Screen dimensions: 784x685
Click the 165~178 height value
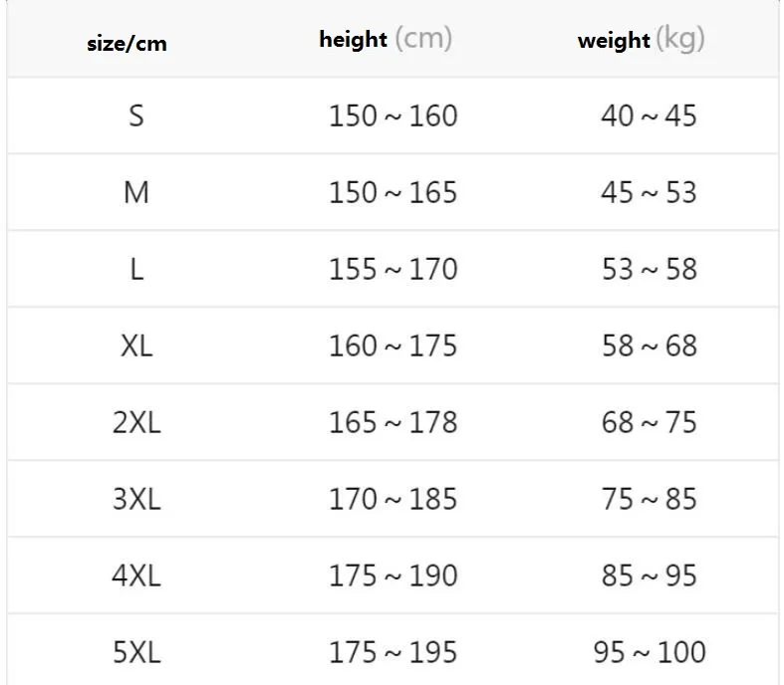point(392,422)
